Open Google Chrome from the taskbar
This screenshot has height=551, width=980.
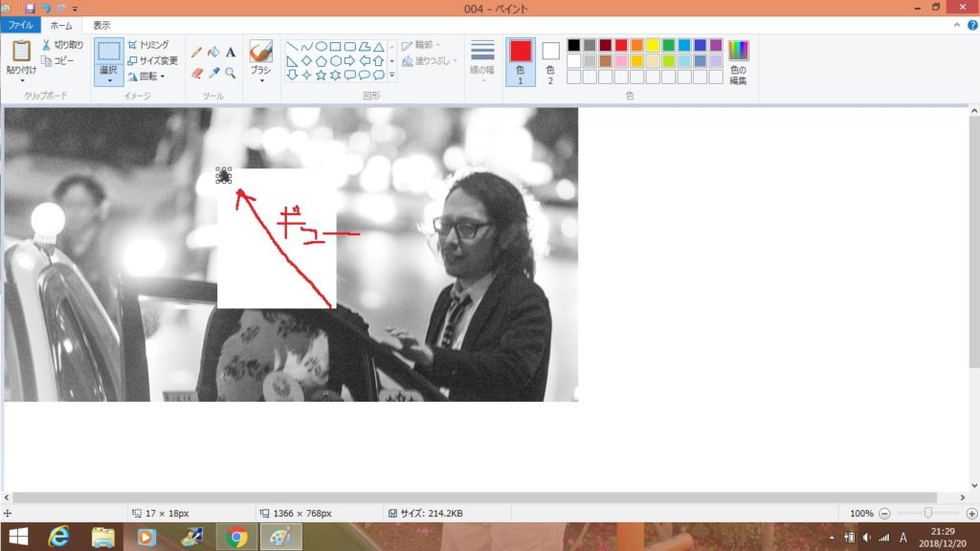pos(236,538)
